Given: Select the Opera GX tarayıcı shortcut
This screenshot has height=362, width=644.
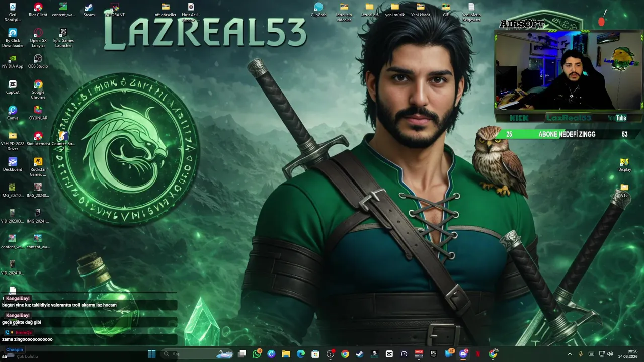Looking at the screenshot, I should click(x=38, y=38).
